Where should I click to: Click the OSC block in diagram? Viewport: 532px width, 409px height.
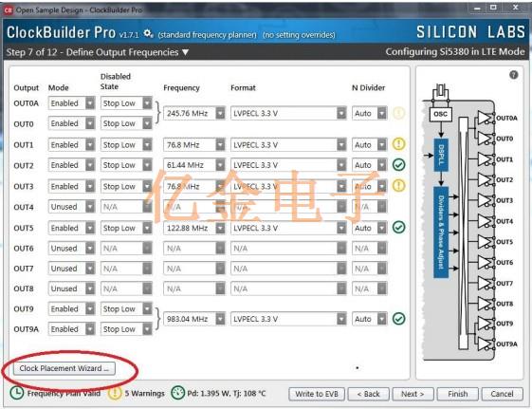(440, 114)
